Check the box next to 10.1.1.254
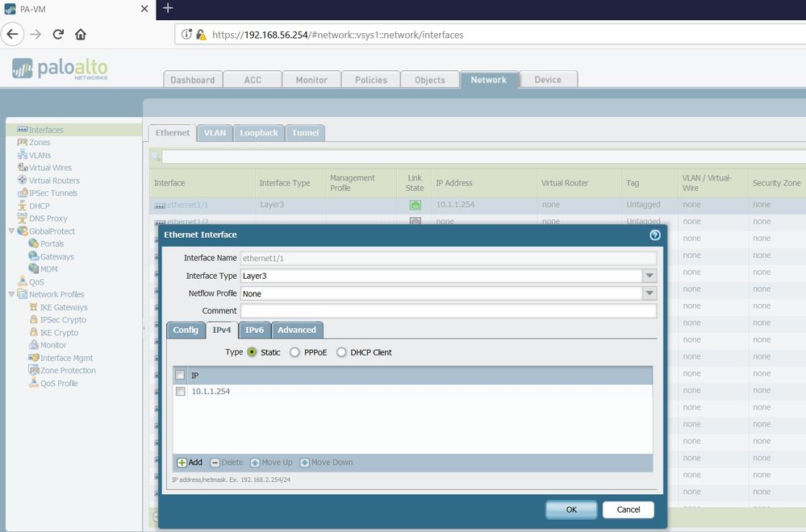This screenshot has width=806, height=532. [181, 391]
